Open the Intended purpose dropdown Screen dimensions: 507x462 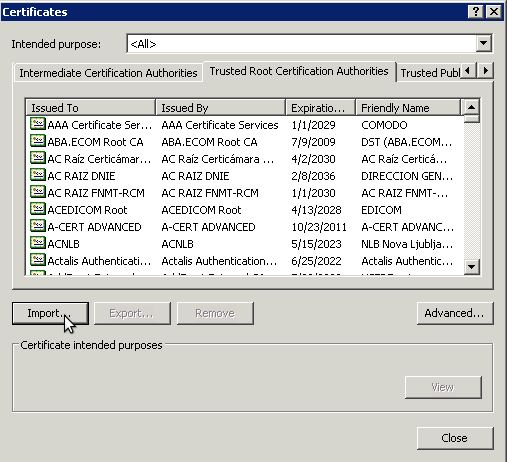(483, 43)
